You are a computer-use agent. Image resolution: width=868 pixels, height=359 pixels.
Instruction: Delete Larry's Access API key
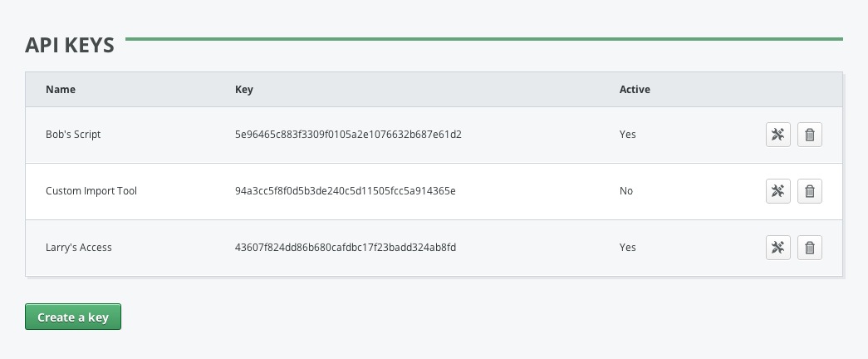[810, 248]
